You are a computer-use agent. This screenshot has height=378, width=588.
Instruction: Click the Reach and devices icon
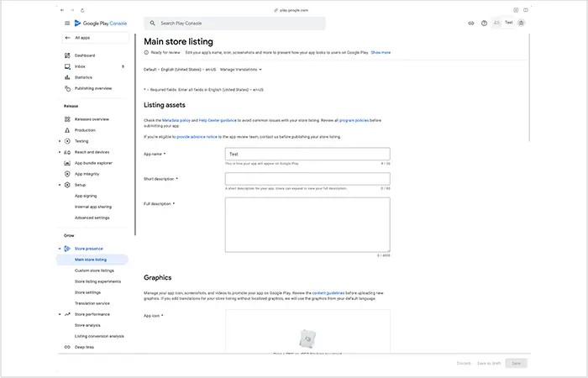[x=67, y=152]
